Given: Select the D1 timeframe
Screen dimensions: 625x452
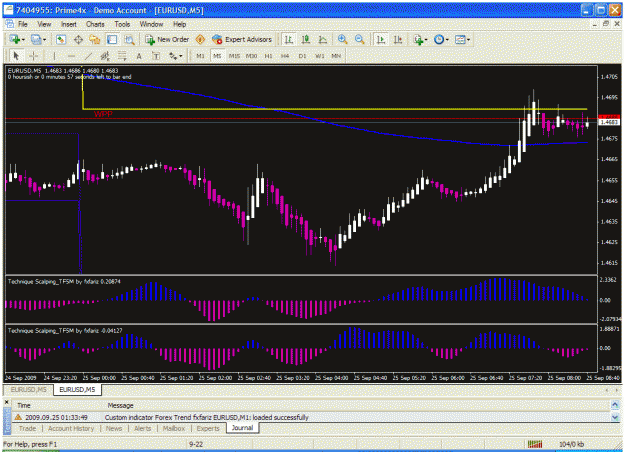Looking at the screenshot, I should (x=302, y=56).
